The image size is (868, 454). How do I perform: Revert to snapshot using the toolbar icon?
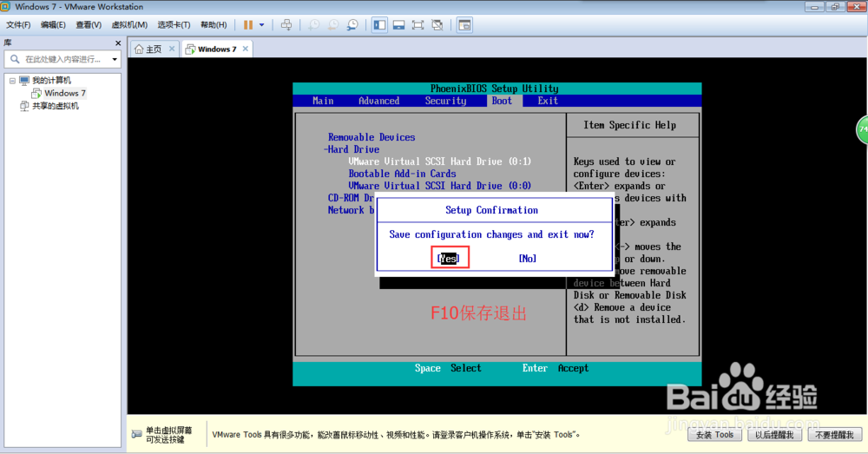[333, 25]
